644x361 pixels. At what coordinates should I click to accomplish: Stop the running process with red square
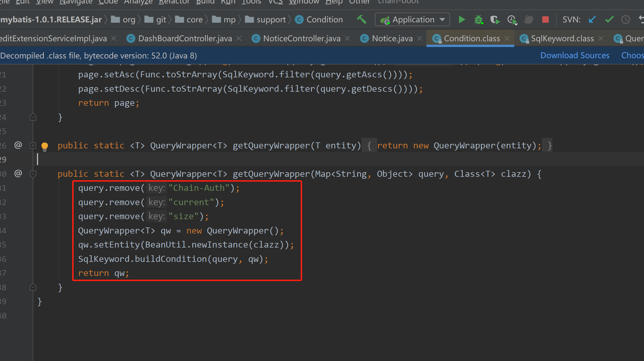(545, 19)
